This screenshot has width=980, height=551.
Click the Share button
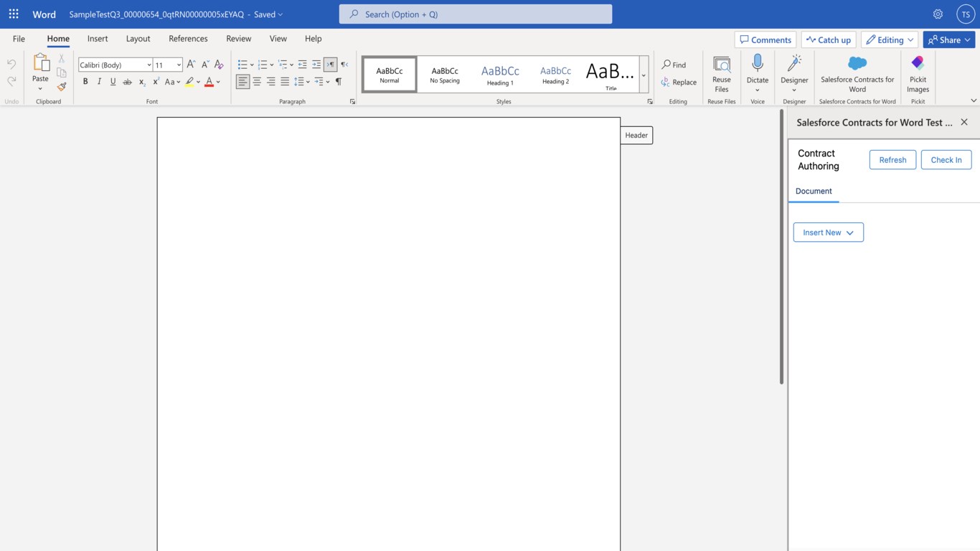click(949, 39)
